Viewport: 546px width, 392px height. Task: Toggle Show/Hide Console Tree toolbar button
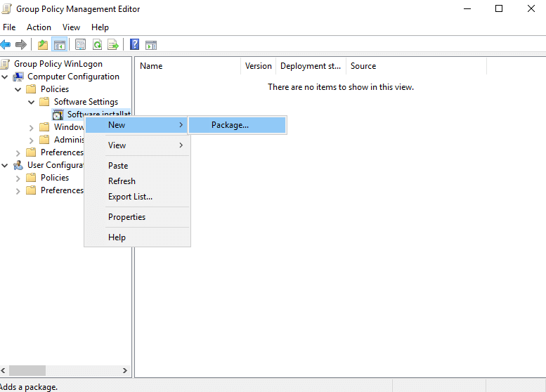click(x=60, y=45)
